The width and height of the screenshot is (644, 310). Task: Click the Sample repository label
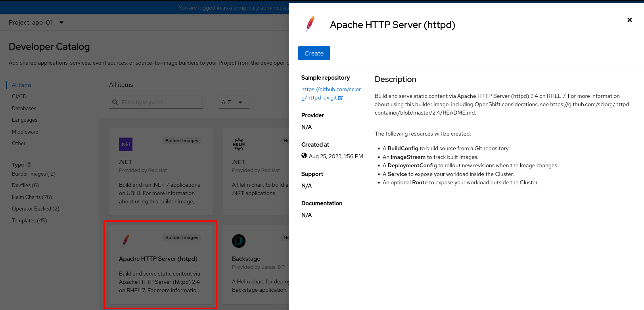[326, 78]
